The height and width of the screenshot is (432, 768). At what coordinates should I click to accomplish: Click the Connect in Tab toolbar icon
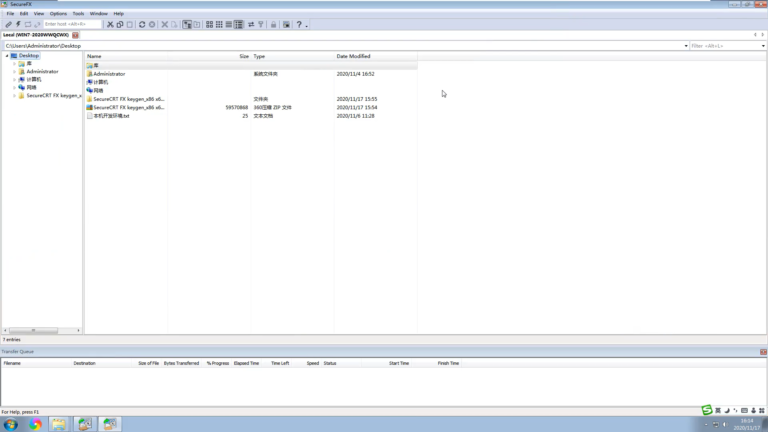(28, 24)
